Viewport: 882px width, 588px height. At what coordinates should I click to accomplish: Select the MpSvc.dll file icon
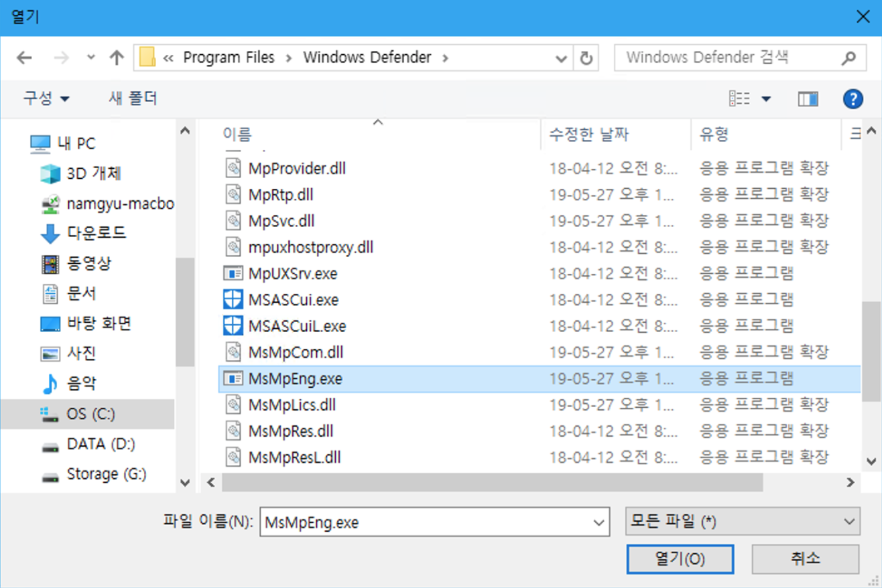[233, 220]
